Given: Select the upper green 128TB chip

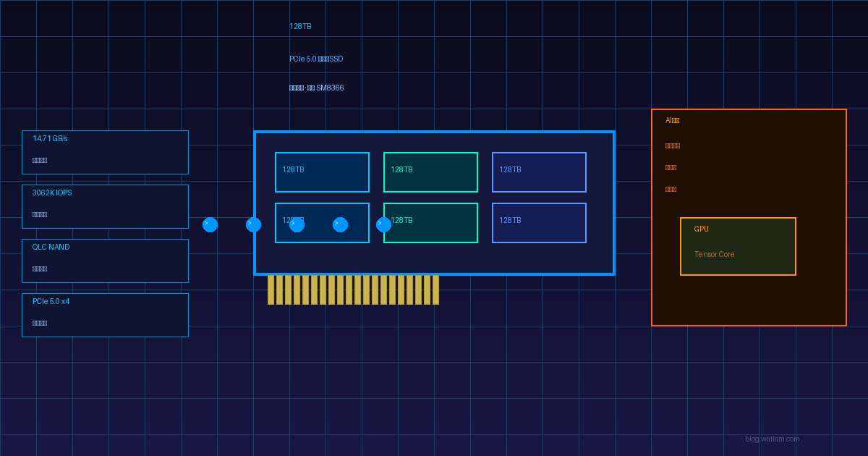Looking at the screenshot, I should click(430, 172).
